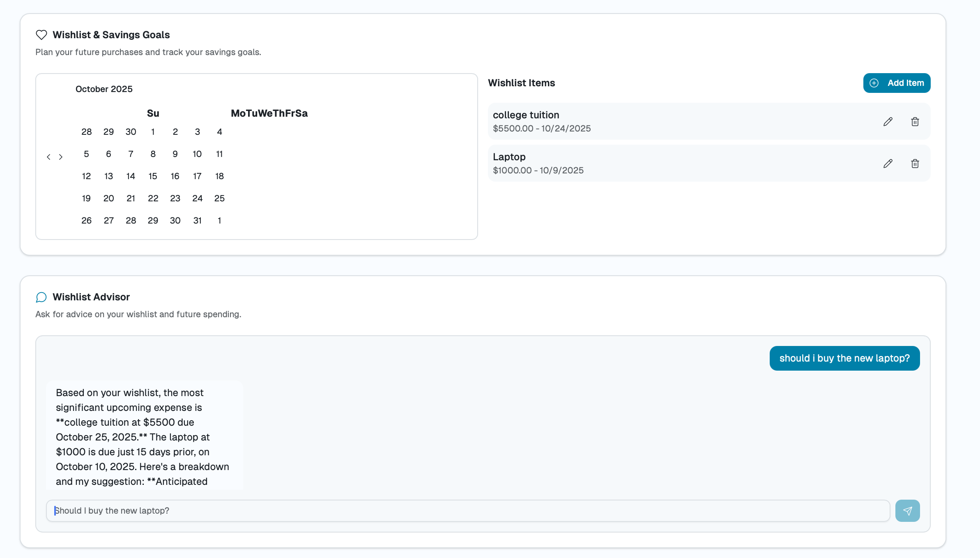Select September 28 in the calendar grid
This screenshot has height=558, width=980.
pyautogui.click(x=86, y=132)
